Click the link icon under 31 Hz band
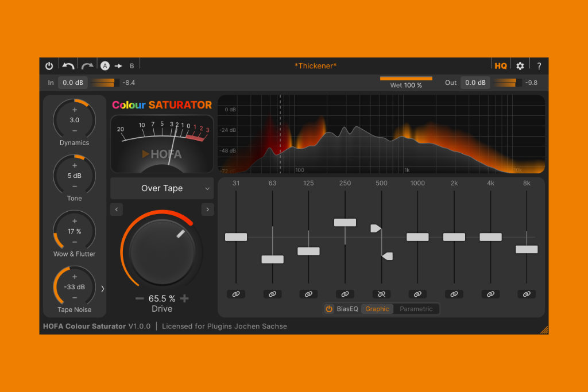 (x=235, y=294)
